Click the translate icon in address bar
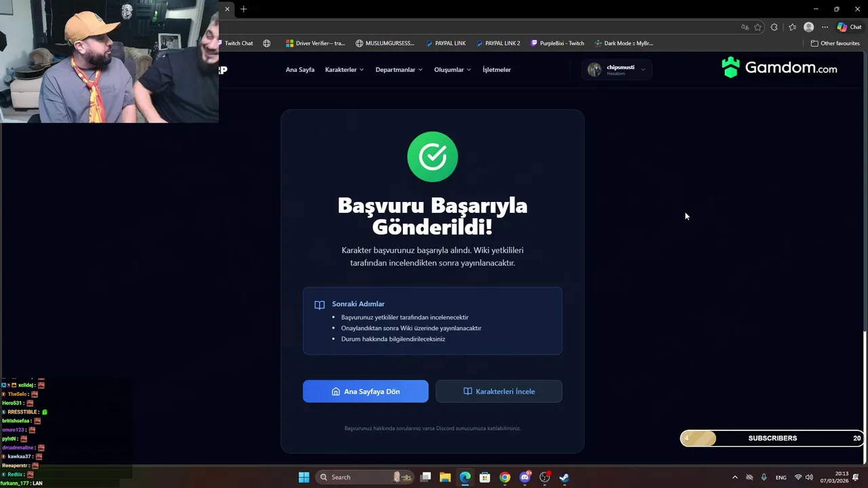The height and width of the screenshot is (488, 868). pyautogui.click(x=745, y=27)
